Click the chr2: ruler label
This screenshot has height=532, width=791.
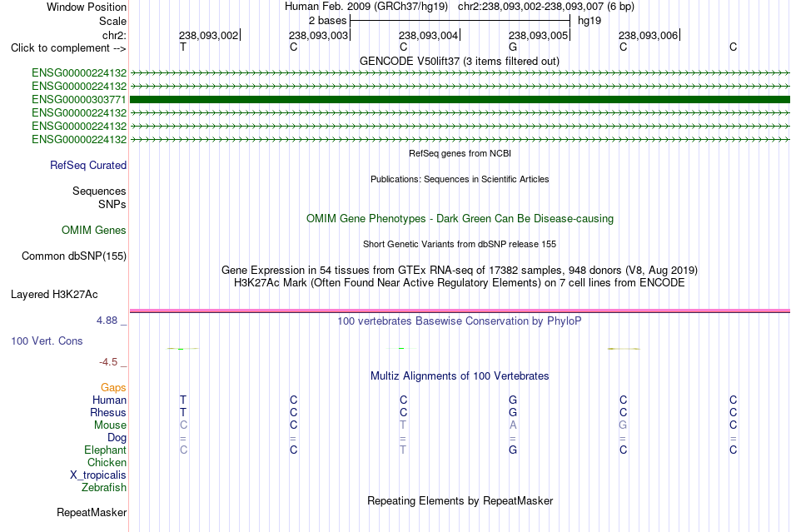click(x=114, y=35)
